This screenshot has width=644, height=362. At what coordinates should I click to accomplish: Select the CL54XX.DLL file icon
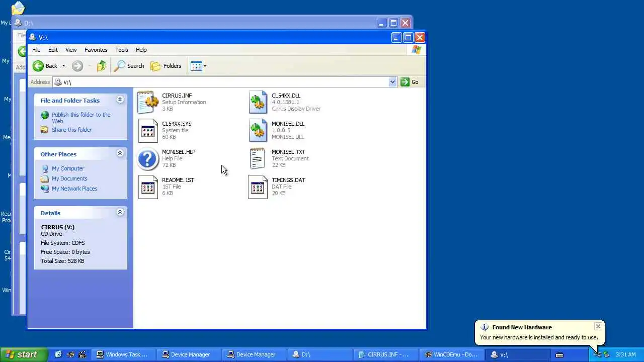coord(258,102)
